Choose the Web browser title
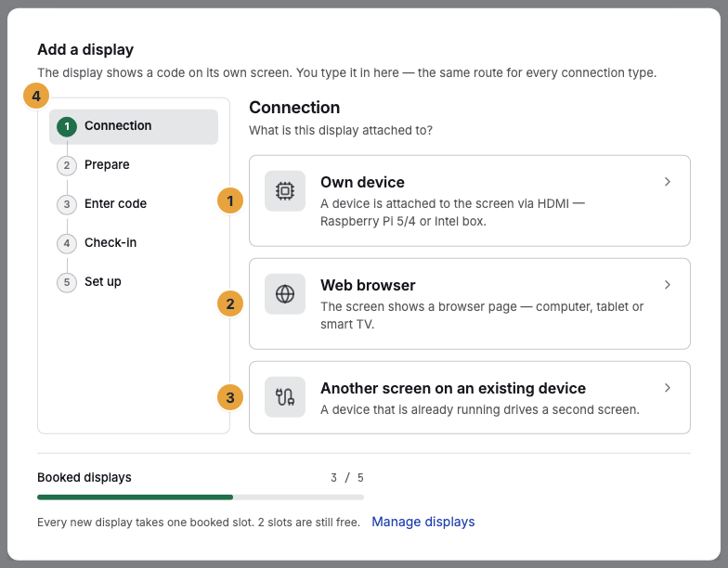The height and width of the screenshot is (568, 728). 368,286
